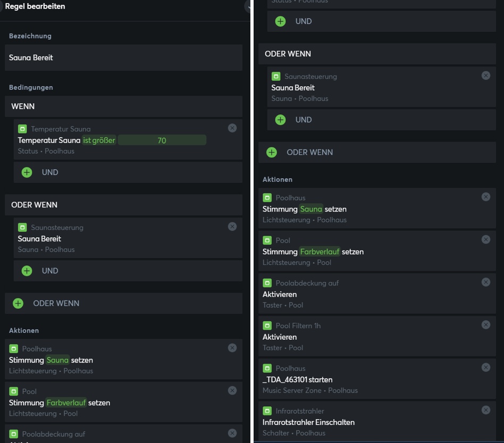
Task: Open the 'ist größer' comparison operator
Action: [99, 140]
